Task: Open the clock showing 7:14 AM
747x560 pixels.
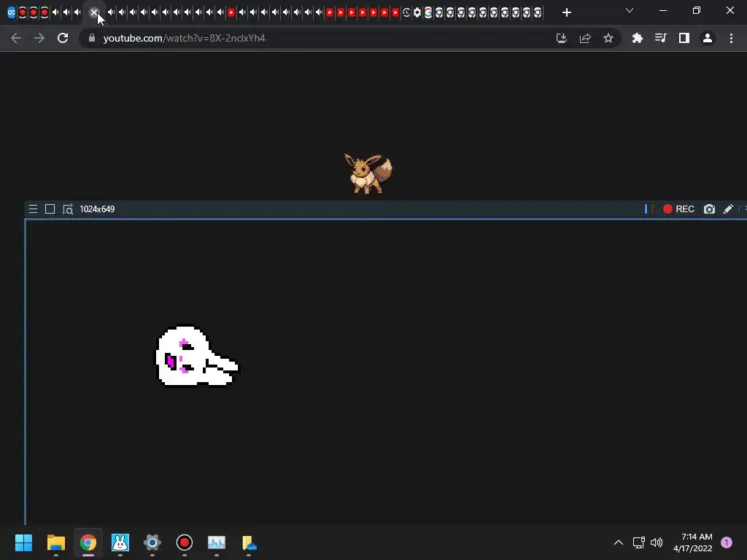Action: [693, 542]
